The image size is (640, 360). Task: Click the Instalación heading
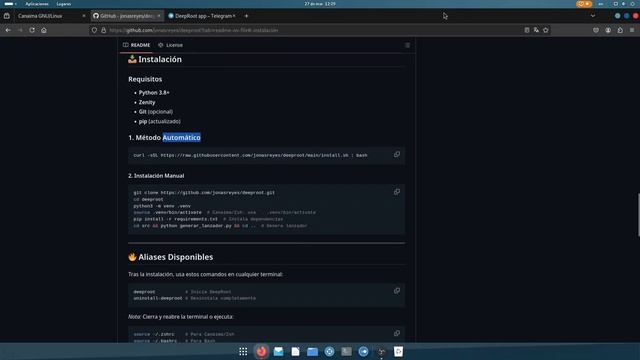(160, 59)
